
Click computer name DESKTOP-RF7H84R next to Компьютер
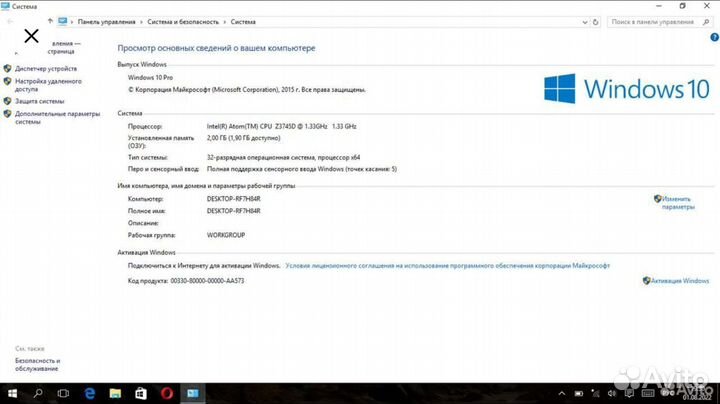click(234, 199)
